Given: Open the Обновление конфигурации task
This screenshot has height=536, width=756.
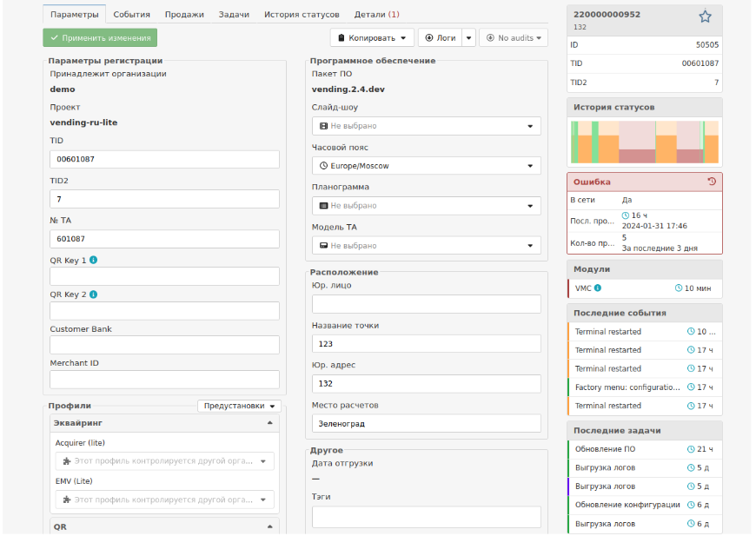Looking at the screenshot, I should coord(645,505).
